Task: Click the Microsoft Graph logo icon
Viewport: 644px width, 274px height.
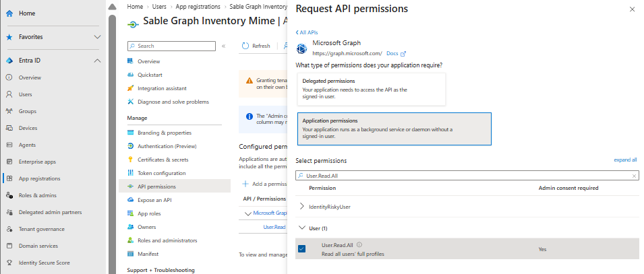Action: [302, 48]
